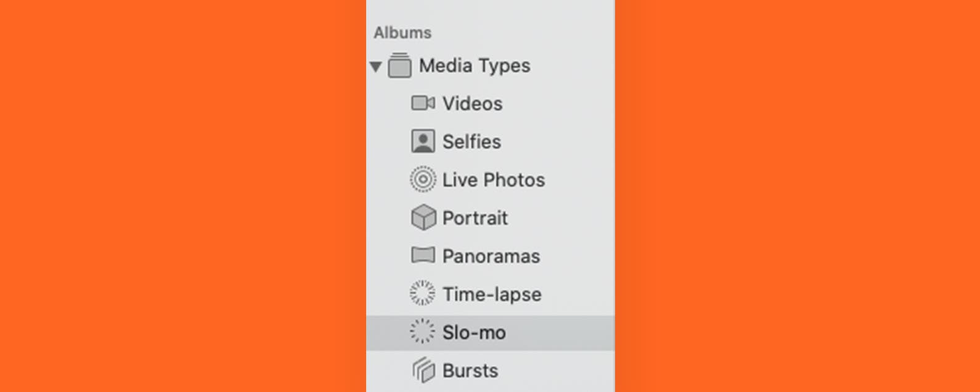
Task: Click the Albums section header
Action: [402, 33]
